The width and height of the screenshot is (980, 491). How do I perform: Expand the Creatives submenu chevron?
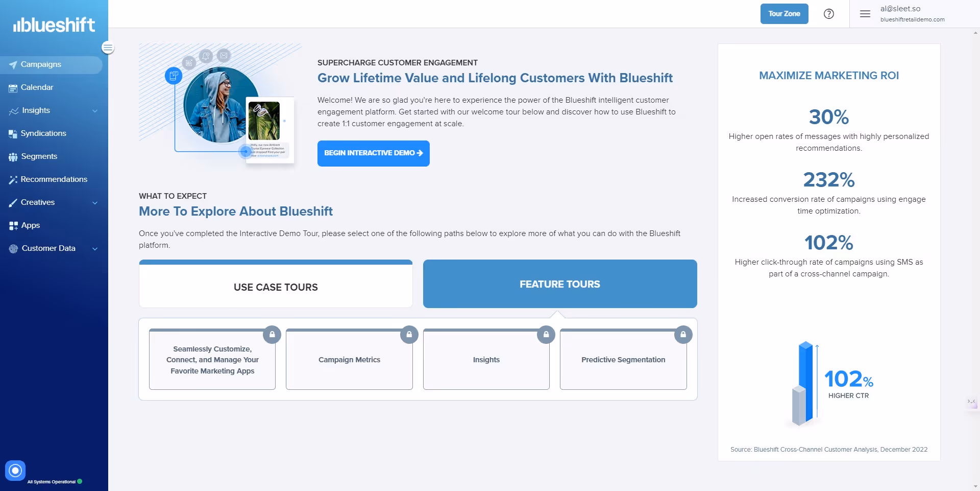click(95, 203)
